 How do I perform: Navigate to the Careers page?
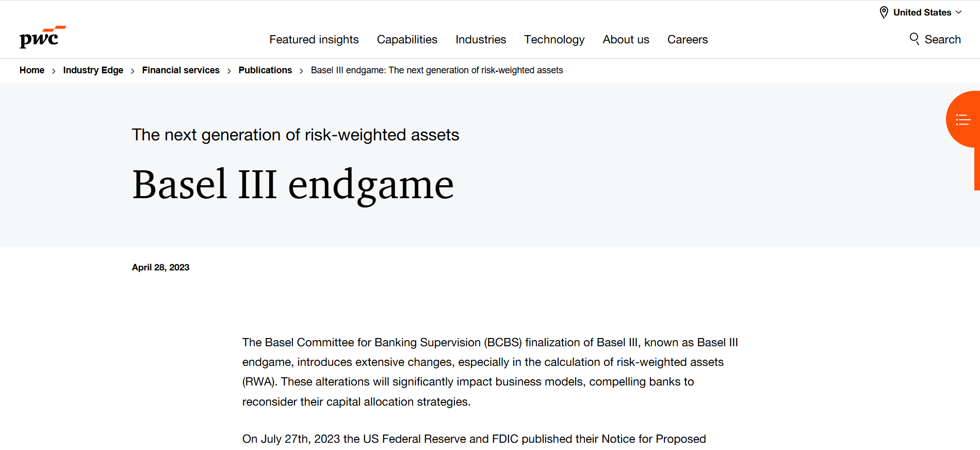687,39
